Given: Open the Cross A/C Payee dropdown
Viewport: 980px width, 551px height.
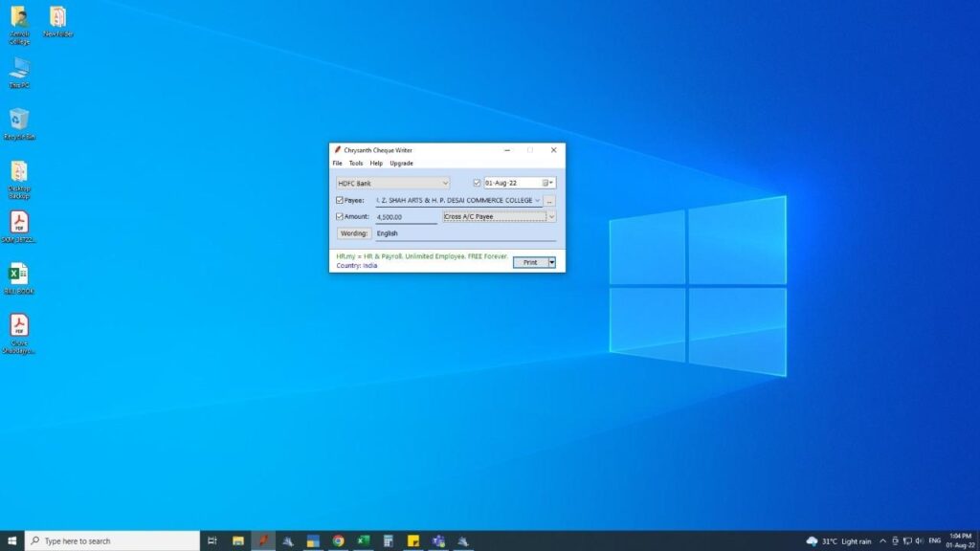Looking at the screenshot, I should coord(551,217).
